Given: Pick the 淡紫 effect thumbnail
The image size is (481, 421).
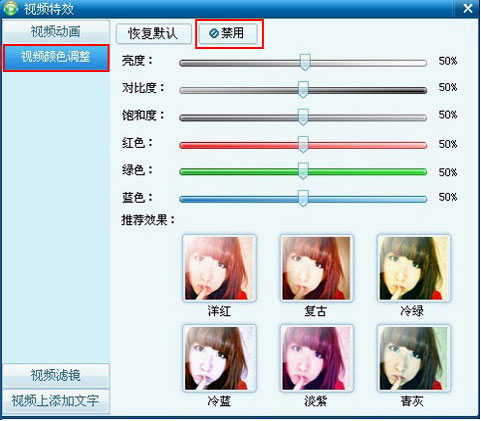Looking at the screenshot, I should [x=316, y=358].
